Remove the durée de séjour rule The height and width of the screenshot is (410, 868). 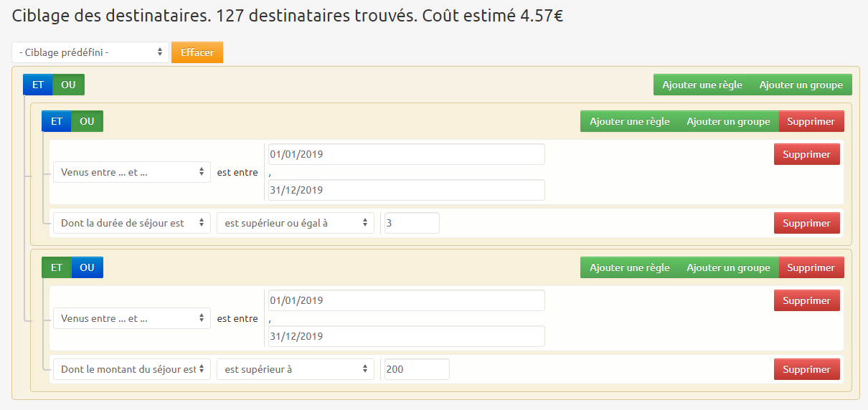(x=806, y=223)
